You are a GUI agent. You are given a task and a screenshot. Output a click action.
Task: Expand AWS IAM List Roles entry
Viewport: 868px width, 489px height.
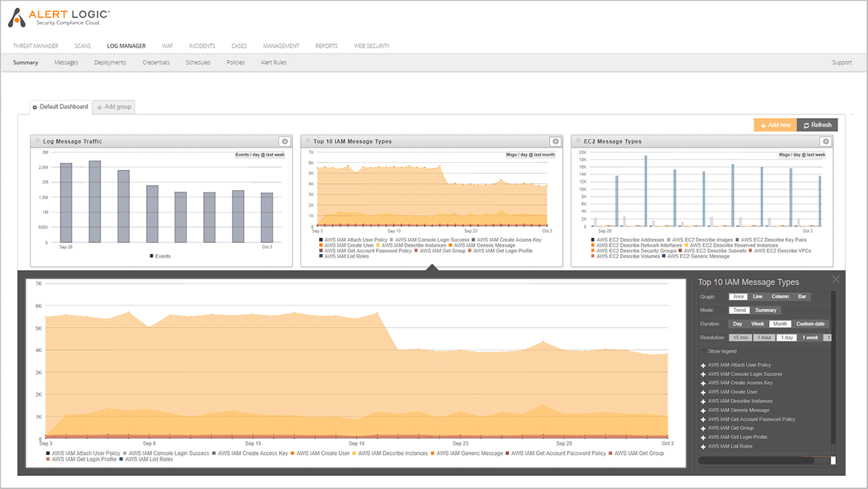(x=702, y=447)
